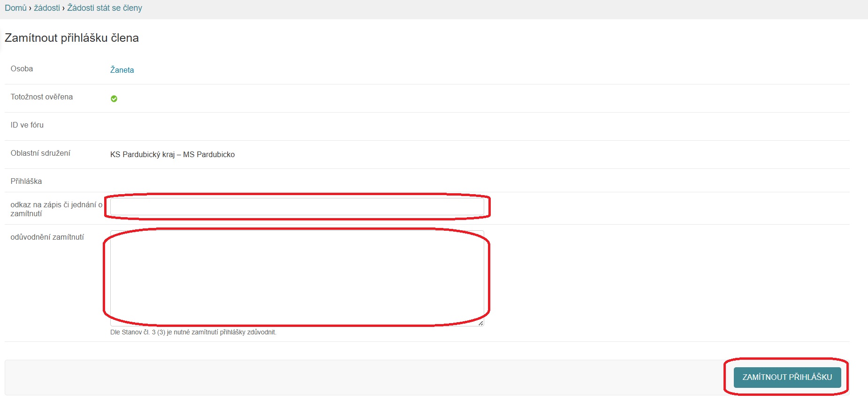This screenshot has width=868, height=401.
Task: Navigate to Žádosti stát se členy breadcrumb
Action: [105, 8]
